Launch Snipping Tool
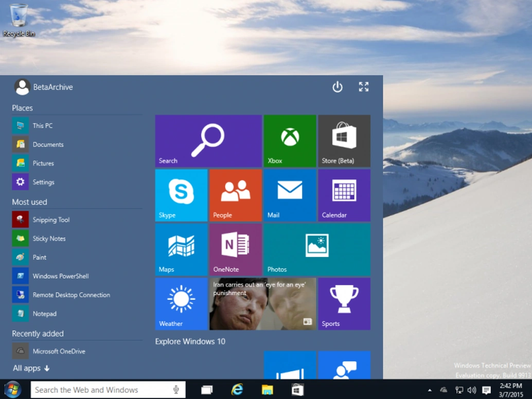 [77, 220]
